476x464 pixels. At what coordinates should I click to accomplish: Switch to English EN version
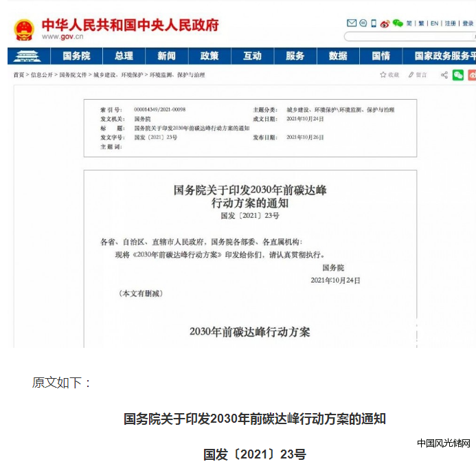pyautogui.click(x=434, y=23)
